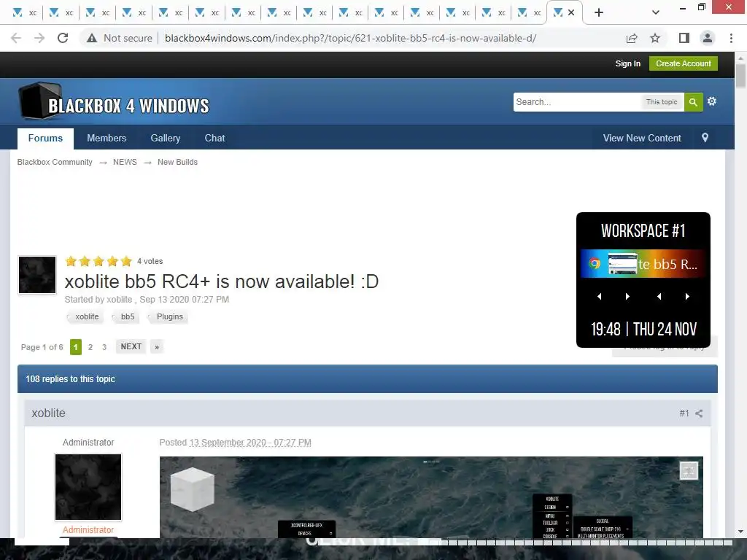Screen dimensions: 747x560
Task: Click the address bar URL
Action: point(351,38)
